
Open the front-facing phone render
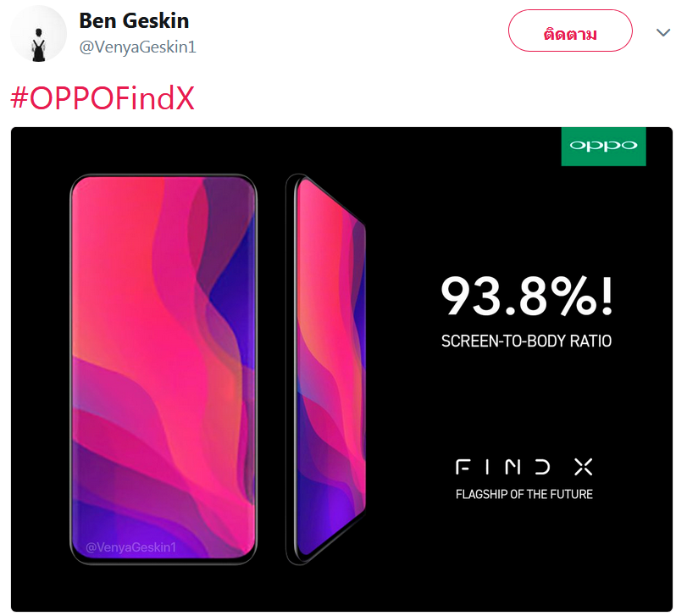pyautogui.click(x=163, y=369)
